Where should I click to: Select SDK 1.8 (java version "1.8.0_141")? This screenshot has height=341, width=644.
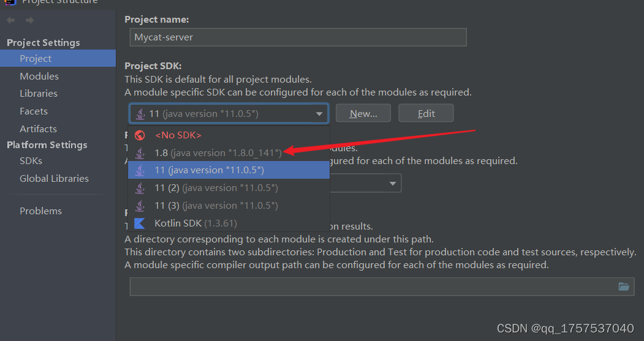tap(229, 152)
